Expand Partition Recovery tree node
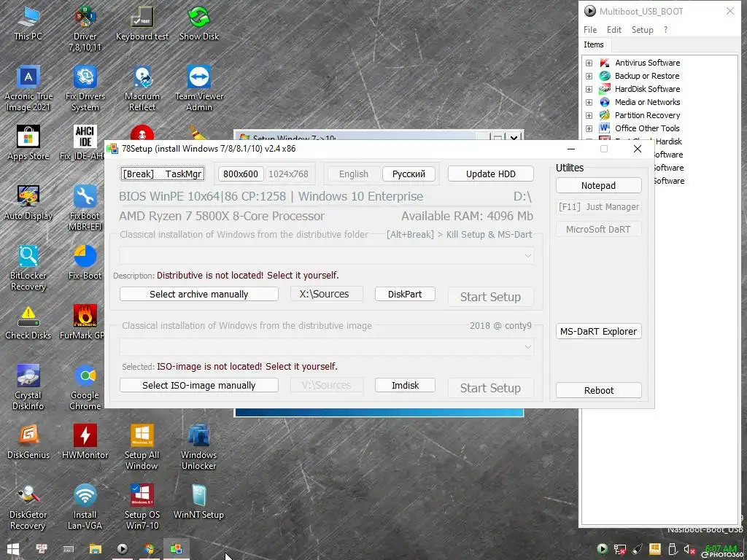This screenshot has height=560, width=747. pyautogui.click(x=589, y=115)
